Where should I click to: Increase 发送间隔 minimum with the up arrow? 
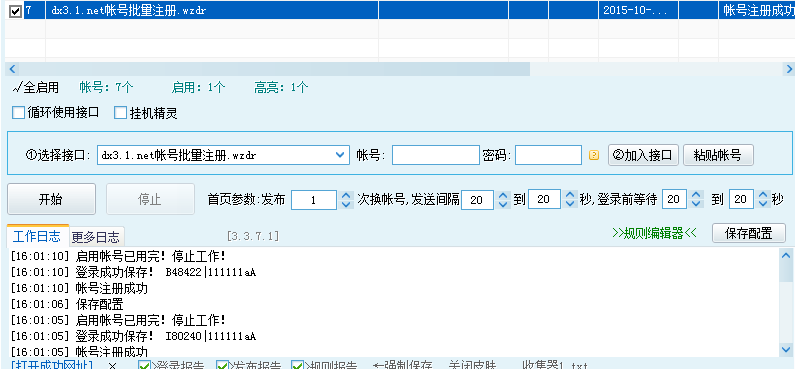tap(503, 194)
